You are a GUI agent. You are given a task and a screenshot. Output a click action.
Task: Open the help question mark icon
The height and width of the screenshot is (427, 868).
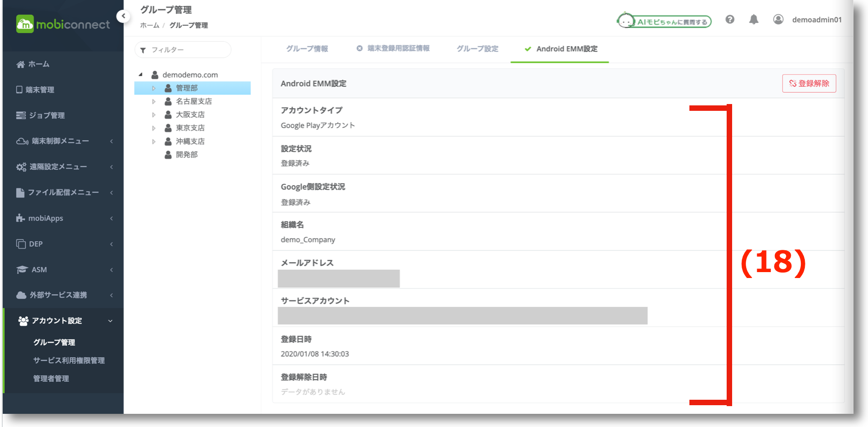pyautogui.click(x=730, y=20)
